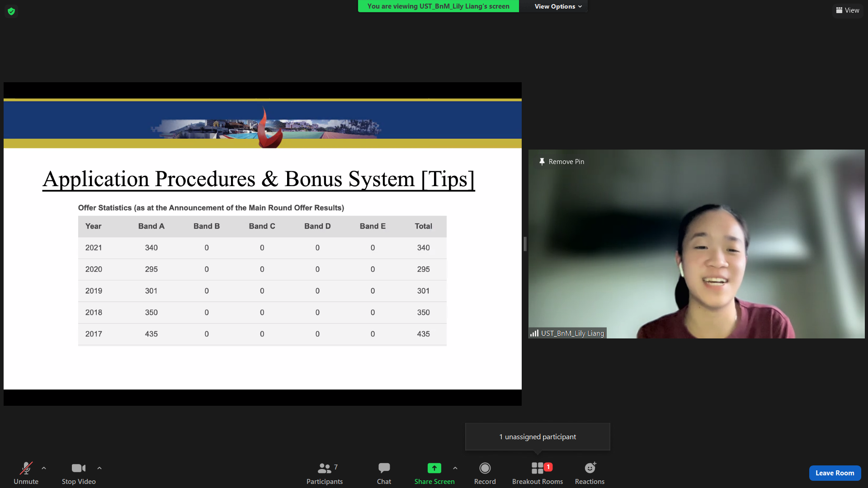This screenshot has height=488, width=868.
Task: Open Breakout Rooms icon
Action: tap(537, 468)
